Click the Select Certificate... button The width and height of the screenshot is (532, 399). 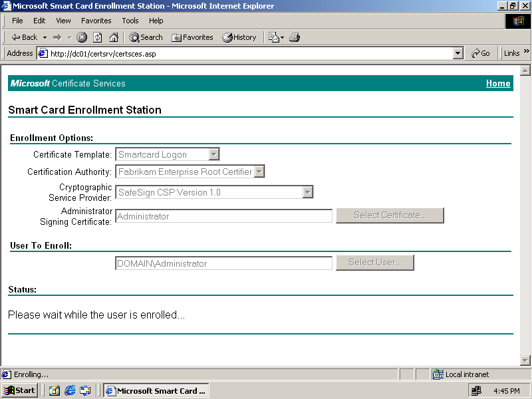click(x=390, y=215)
